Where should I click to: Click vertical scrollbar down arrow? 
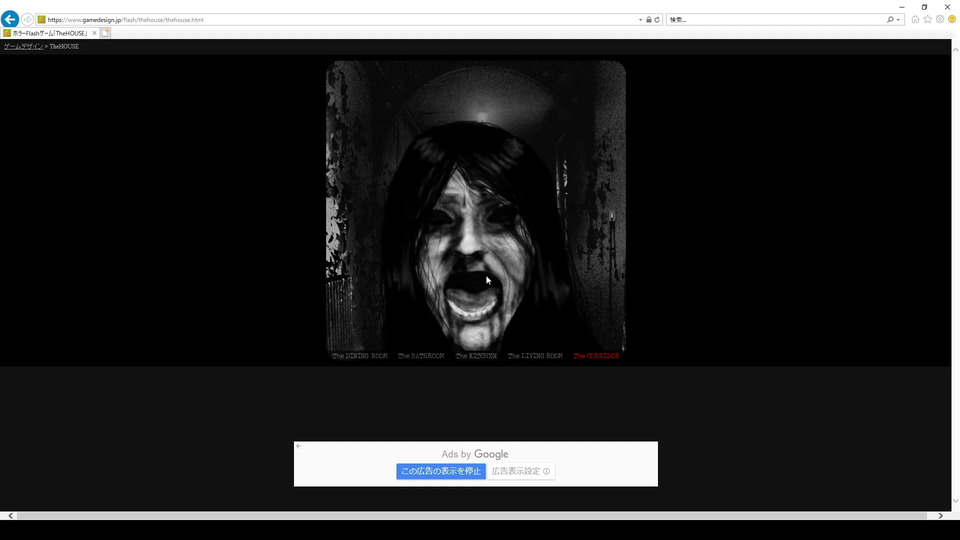coord(955,501)
